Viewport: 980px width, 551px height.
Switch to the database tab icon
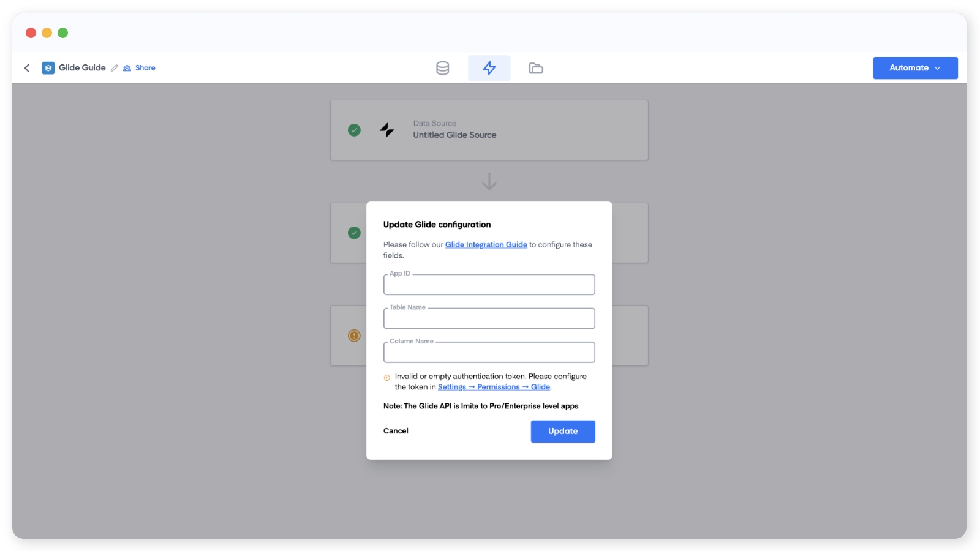pos(442,68)
